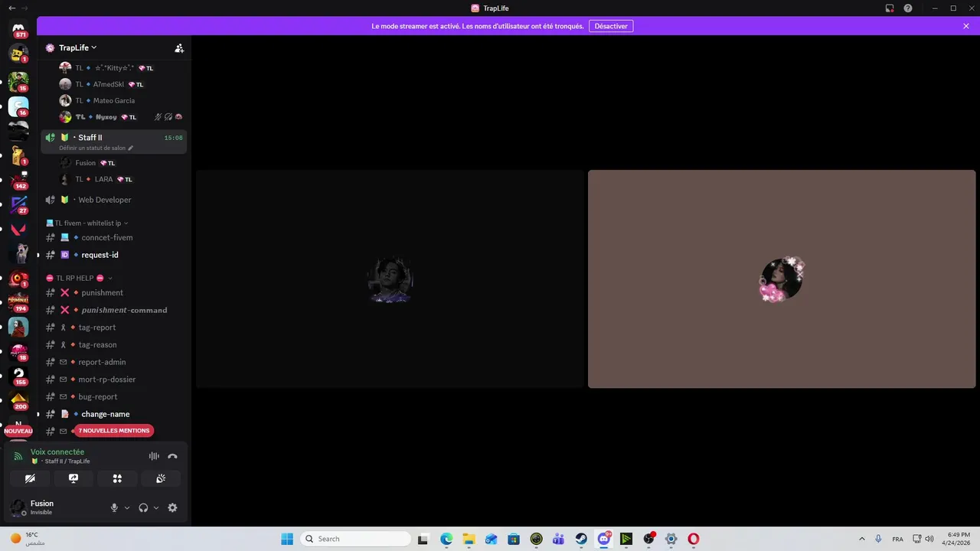
Task: Open server with 27 badge
Action: click(x=18, y=205)
